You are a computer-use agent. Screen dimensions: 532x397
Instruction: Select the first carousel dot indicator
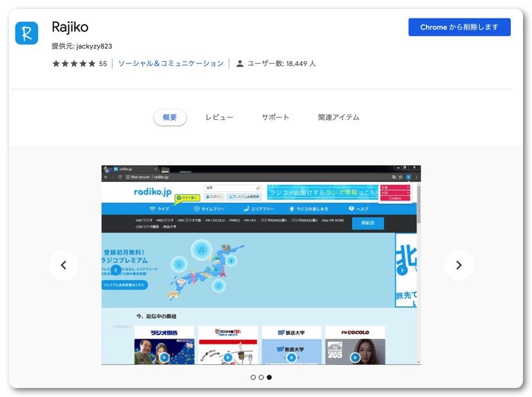pyautogui.click(x=253, y=377)
